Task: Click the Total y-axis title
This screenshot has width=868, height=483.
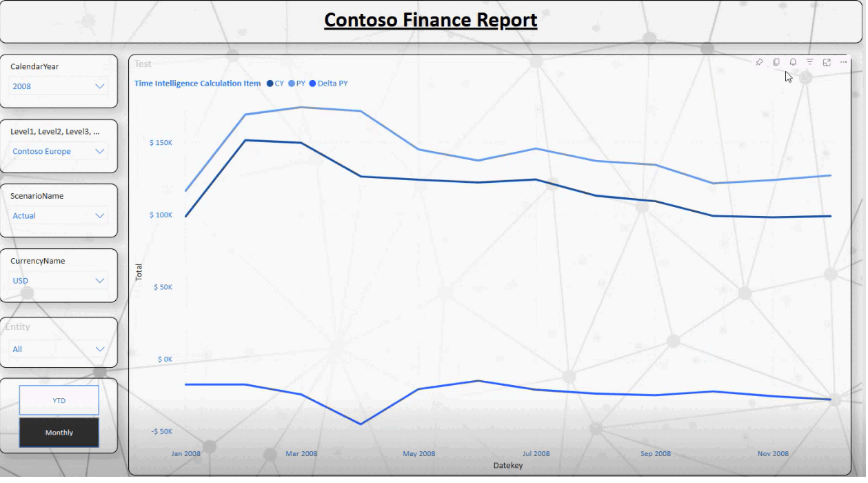Action: pyautogui.click(x=139, y=272)
